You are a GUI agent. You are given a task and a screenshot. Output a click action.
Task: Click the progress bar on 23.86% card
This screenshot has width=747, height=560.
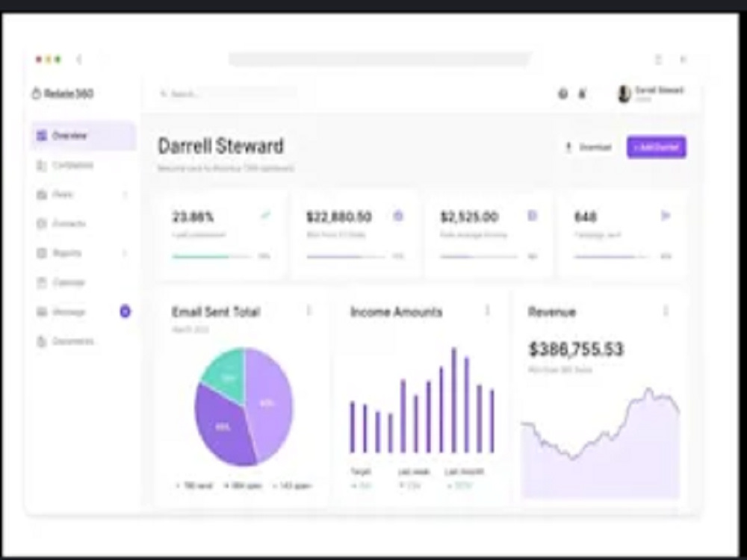(x=212, y=257)
